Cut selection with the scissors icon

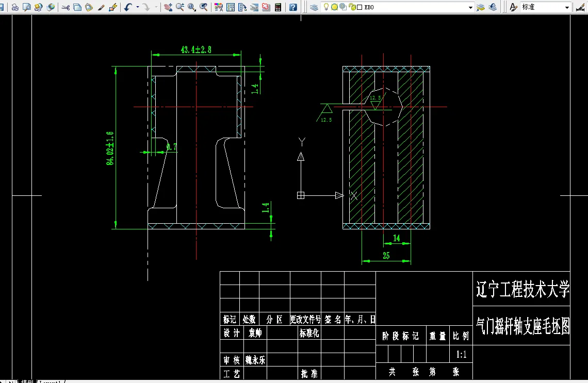pos(66,7)
